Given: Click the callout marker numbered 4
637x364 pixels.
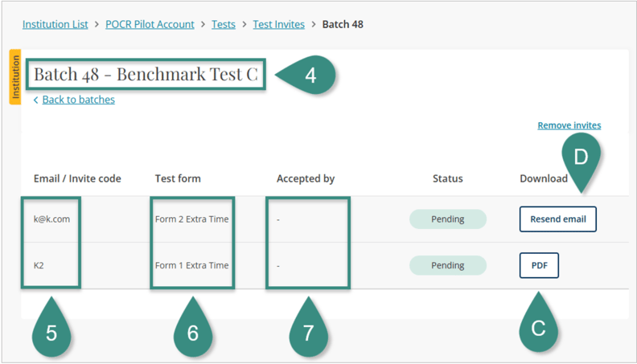Looking at the screenshot, I should pos(310,75).
